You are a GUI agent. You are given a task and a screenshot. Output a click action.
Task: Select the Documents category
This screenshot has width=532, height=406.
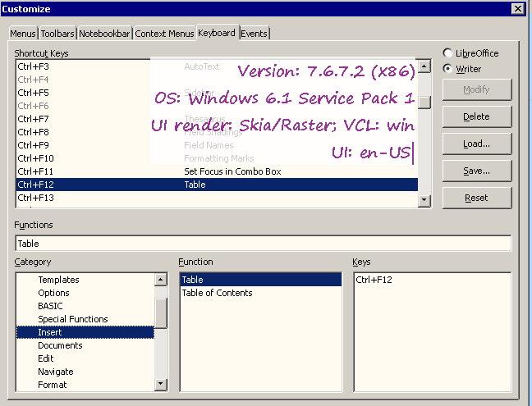tap(85, 345)
